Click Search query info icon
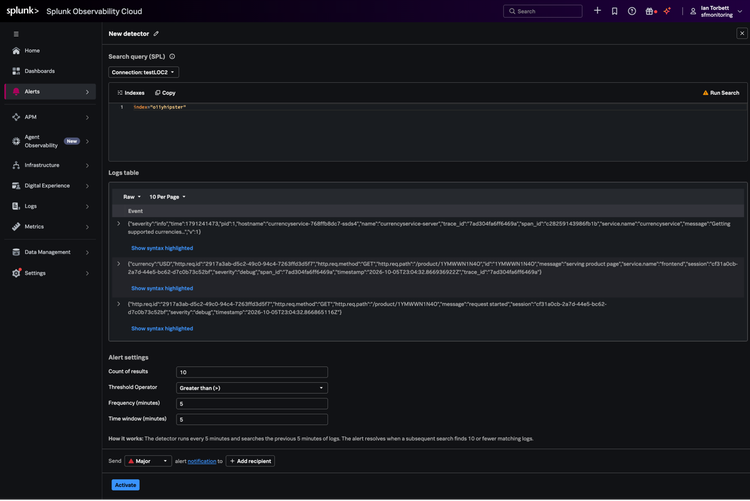 tap(172, 56)
